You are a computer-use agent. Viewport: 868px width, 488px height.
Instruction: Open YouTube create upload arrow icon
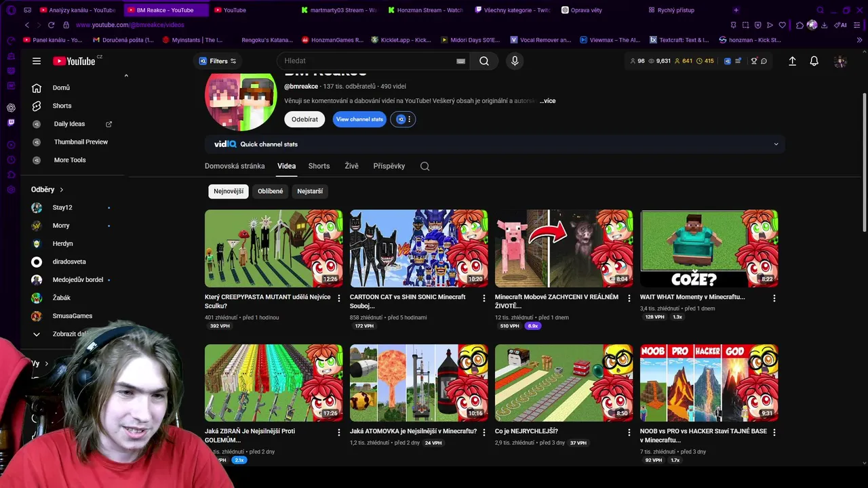click(x=792, y=61)
